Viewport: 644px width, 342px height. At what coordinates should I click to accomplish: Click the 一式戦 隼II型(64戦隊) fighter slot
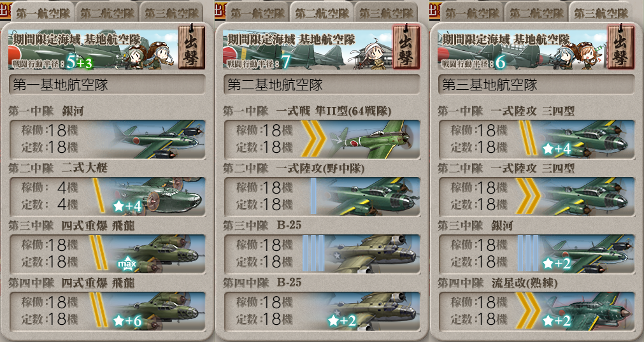322,139
